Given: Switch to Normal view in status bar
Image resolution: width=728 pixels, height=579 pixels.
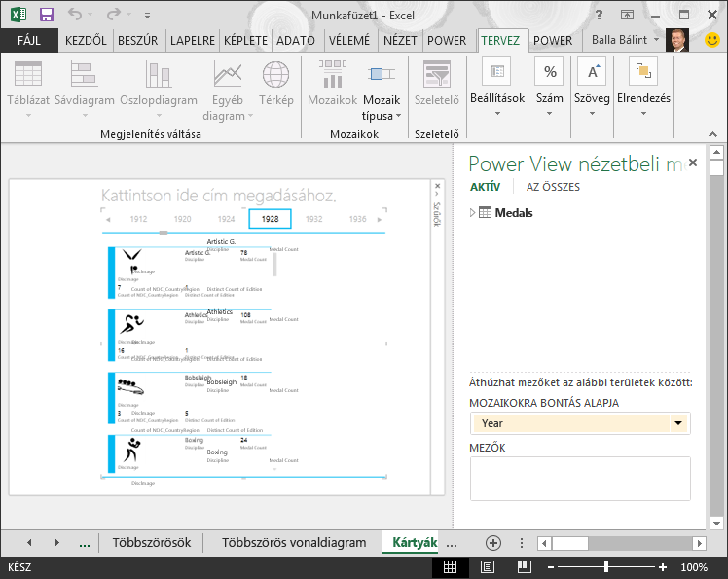Looking at the screenshot, I should pos(450,567).
